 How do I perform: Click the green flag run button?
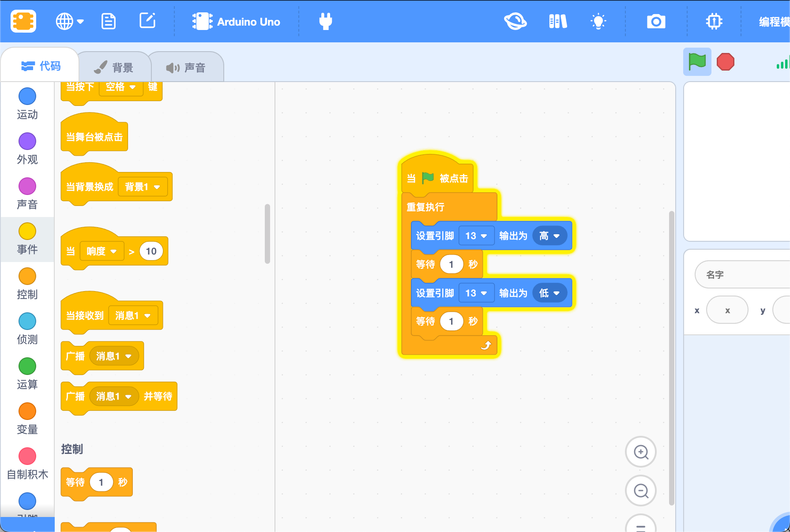click(x=697, y=62)
